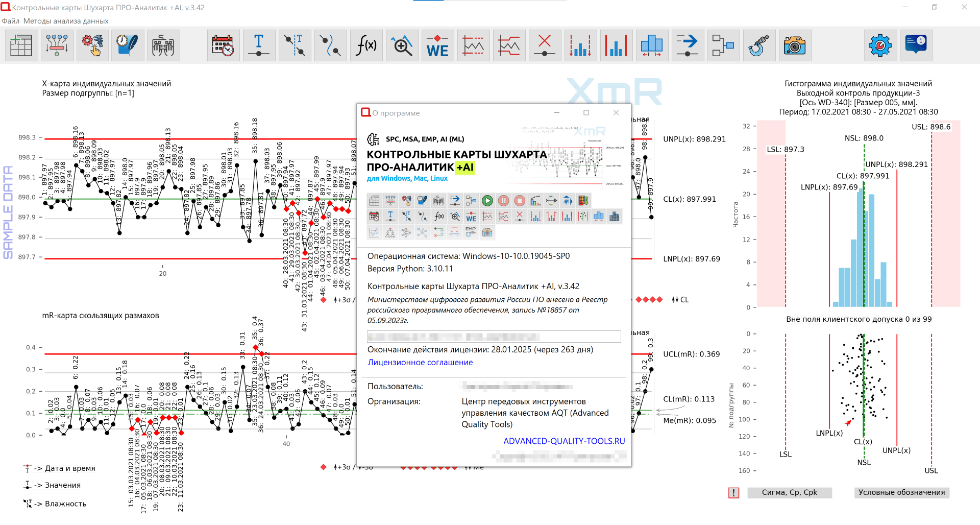The width and height of the screenshot is (980, 525).
Task: Click the UCL(mR): 0.369 label
Action: (x=692, y=354)
